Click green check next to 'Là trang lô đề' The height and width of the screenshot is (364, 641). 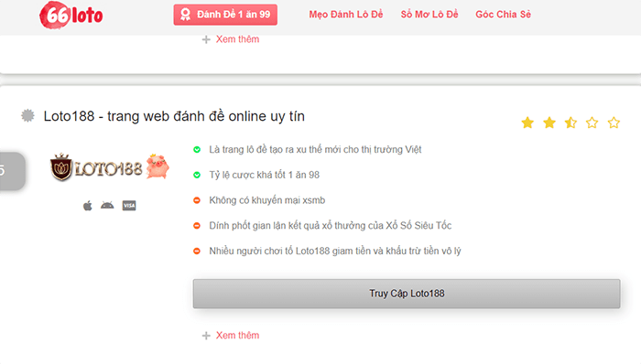197,150
